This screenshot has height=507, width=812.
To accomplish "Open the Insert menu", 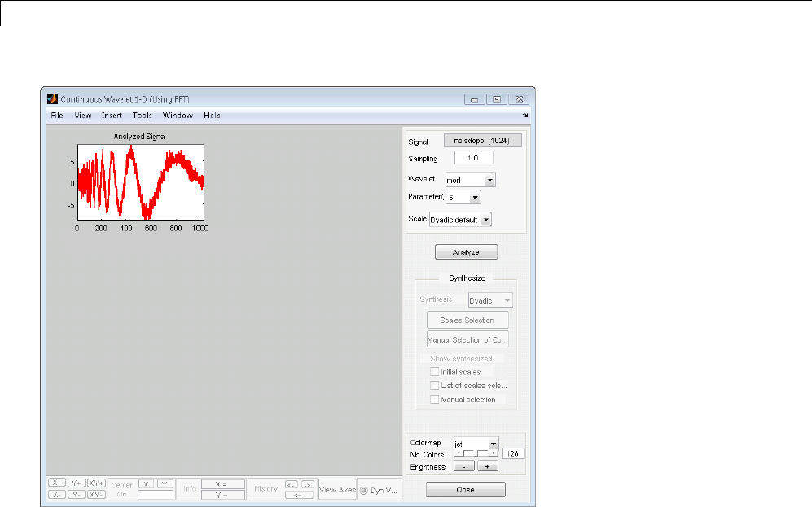I will coord(112,116).
